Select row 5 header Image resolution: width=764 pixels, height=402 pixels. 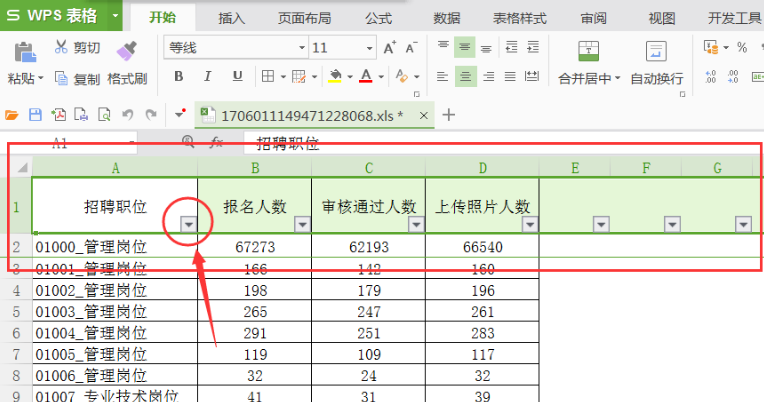[16, 311]
